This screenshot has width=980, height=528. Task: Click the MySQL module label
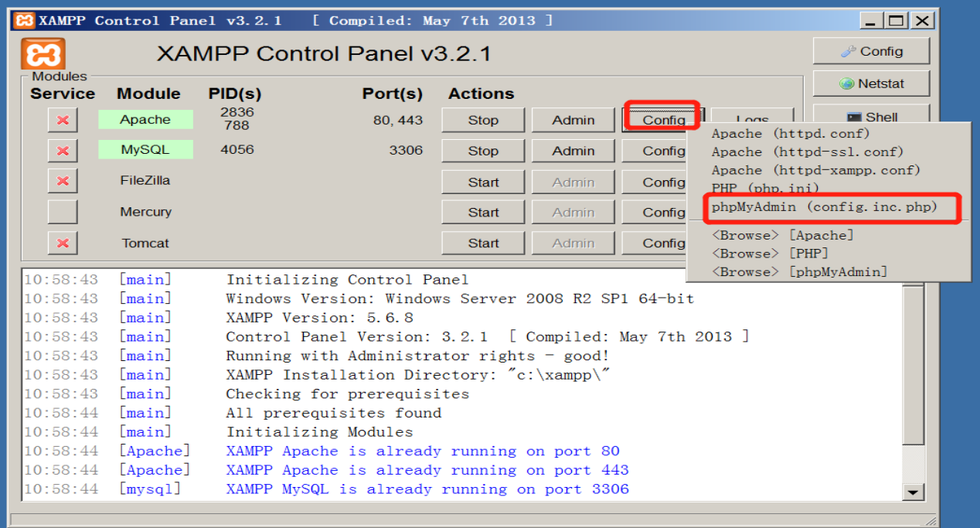click(145, 150)
